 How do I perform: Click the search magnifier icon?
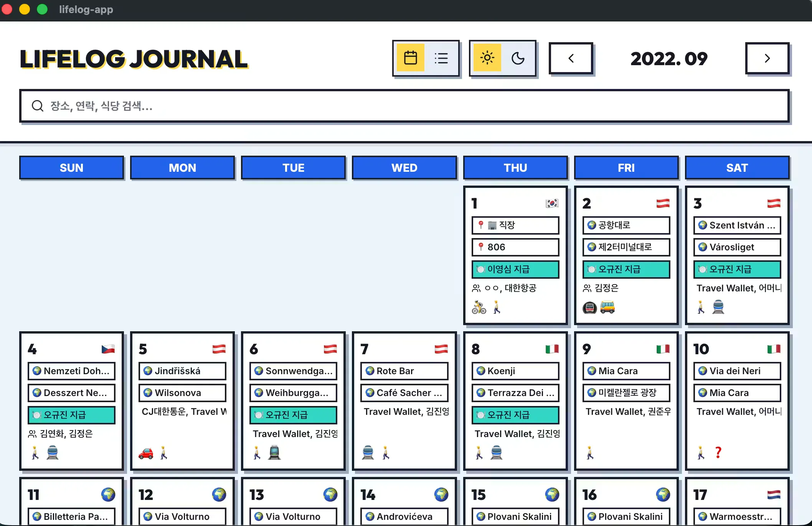[x=37, y=106]
